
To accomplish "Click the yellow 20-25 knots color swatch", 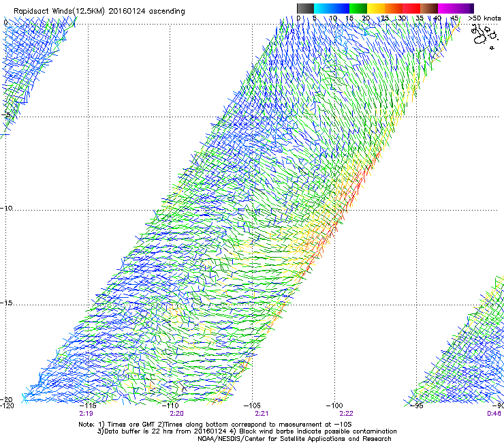I will (376, 8).
